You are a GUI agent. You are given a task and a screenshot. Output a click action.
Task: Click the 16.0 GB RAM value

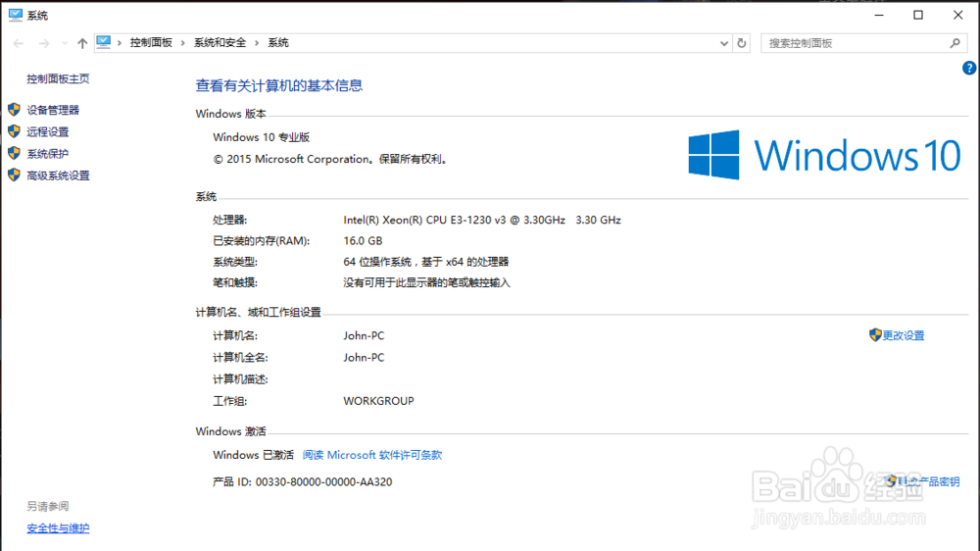coord(363,241)
